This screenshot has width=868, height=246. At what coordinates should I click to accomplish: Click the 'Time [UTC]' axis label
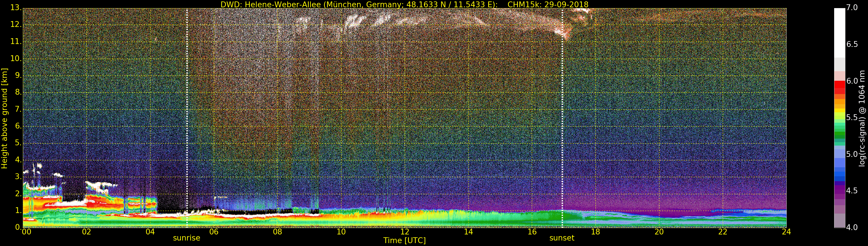click(404, 241)
